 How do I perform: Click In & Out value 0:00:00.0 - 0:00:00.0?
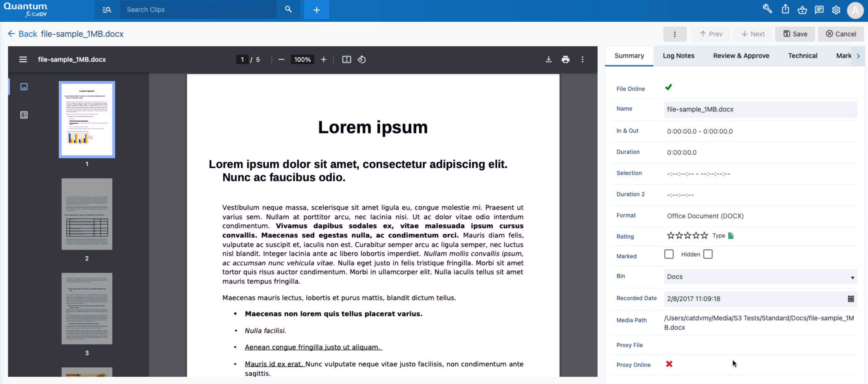point(699,131)
